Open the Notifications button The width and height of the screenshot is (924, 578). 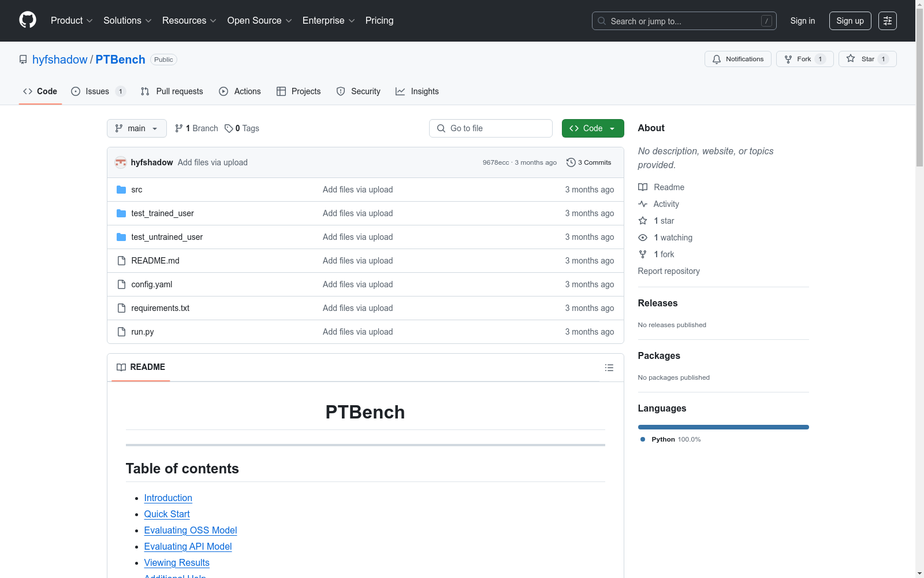pos(738,59)
